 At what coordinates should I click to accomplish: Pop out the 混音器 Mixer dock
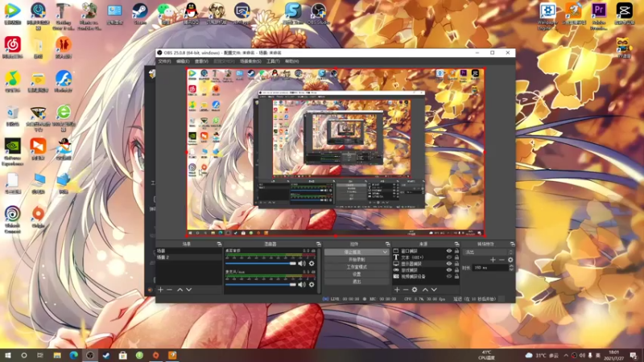(318, 245)
